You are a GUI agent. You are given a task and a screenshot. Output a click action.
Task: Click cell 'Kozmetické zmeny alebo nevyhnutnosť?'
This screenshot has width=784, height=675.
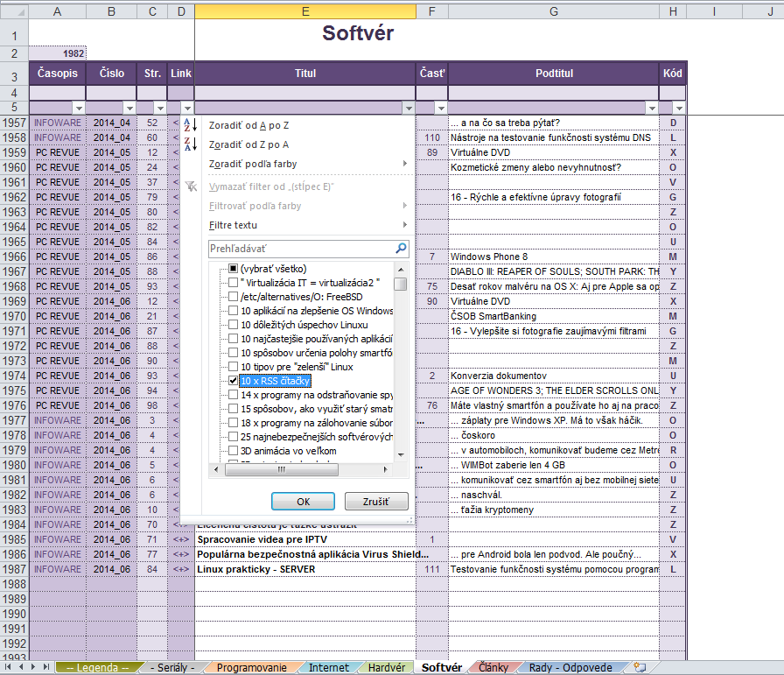554,167
